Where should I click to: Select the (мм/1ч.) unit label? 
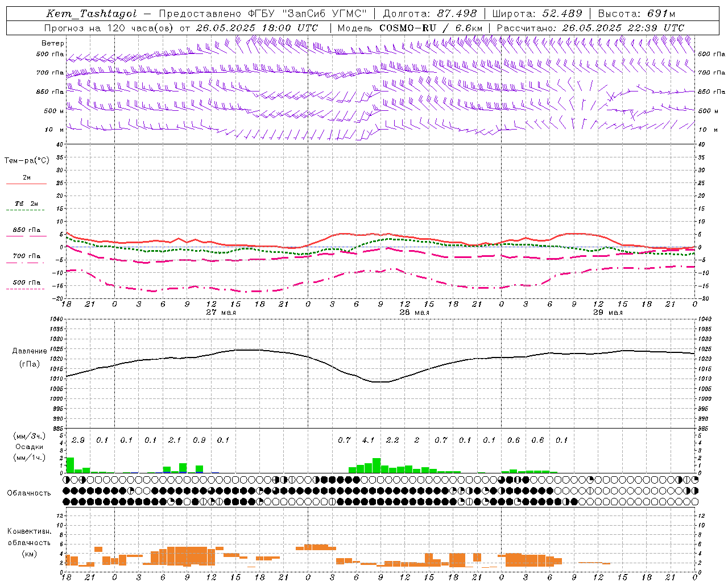pos(30,458)
